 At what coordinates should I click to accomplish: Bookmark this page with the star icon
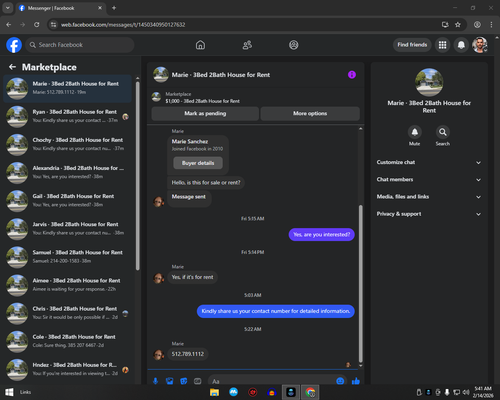coord(458,24)
